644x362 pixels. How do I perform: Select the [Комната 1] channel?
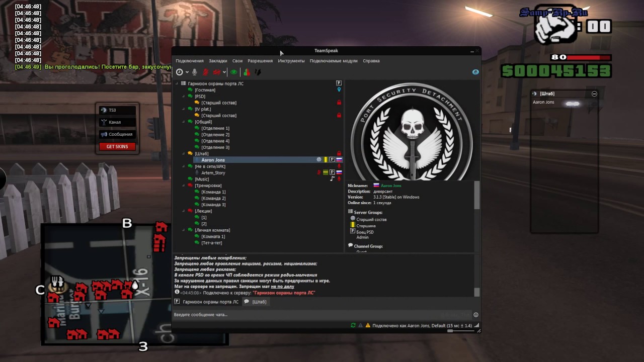pos(213,236)
